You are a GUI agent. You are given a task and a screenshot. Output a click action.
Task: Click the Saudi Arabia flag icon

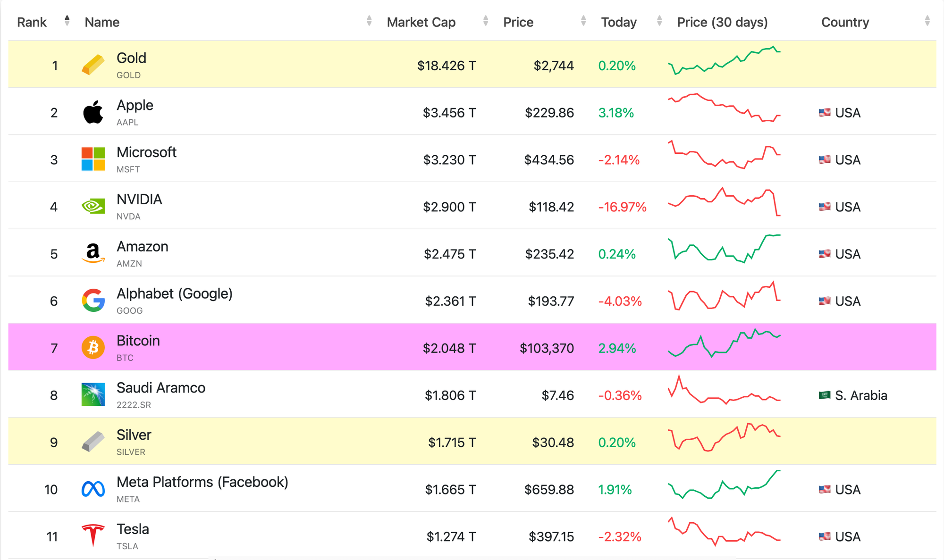coord(824,395)
